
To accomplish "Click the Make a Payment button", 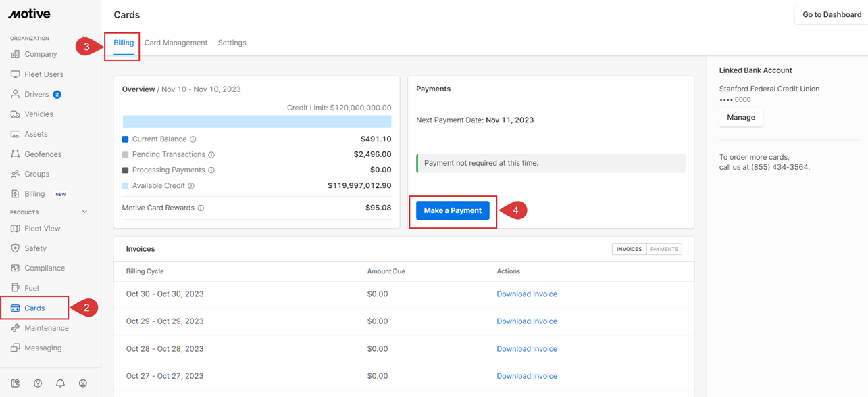I will (452, 210).
